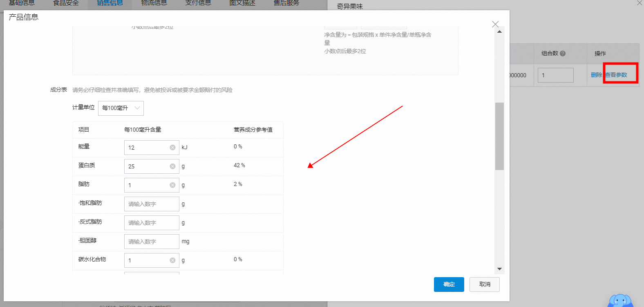Switch to 基础信息 tab
Viewport: 644px width, 307px height.
pyautogui.click(x=22, y=3)
